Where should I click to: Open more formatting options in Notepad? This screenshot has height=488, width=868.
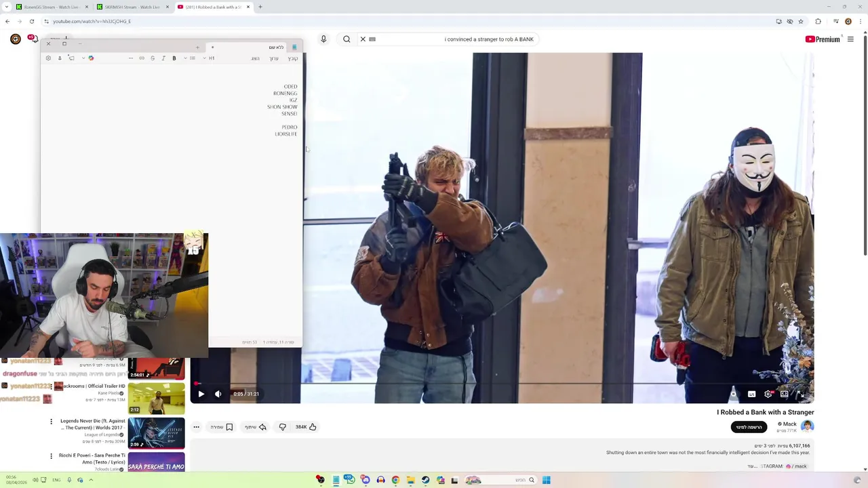(x=131, y=58)
